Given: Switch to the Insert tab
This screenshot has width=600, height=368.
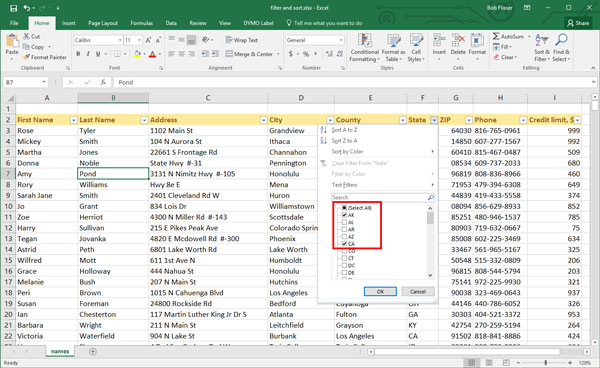Looking at the screenshot, I should 68,23.
